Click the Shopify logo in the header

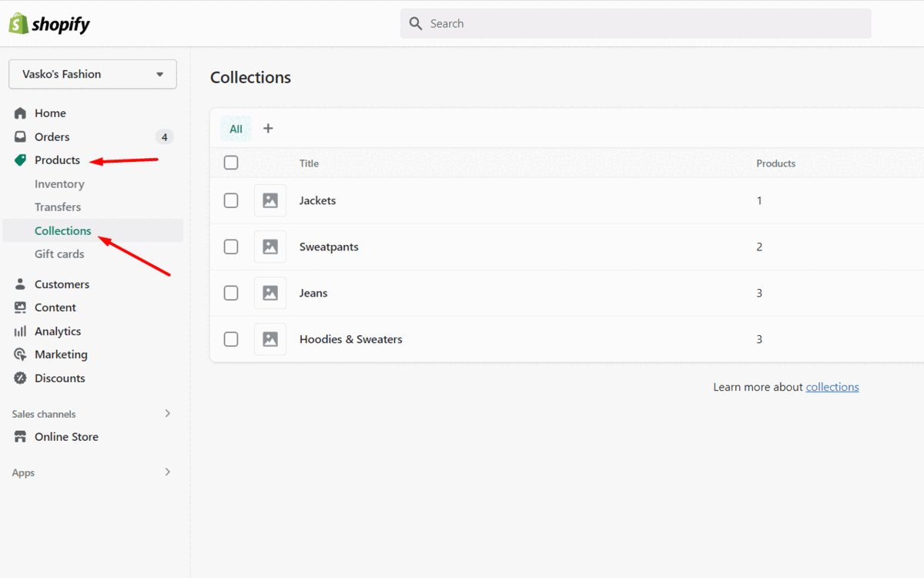point(48,23)
